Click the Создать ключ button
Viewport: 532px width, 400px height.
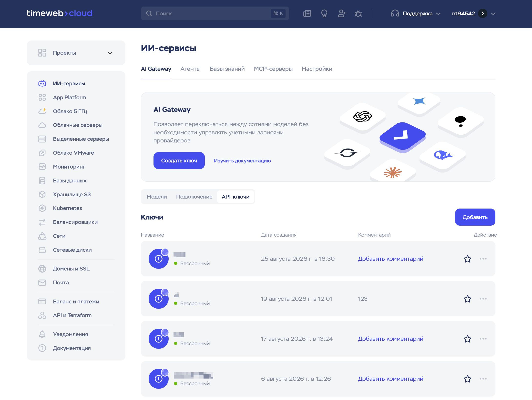click(x=179, y=160)
